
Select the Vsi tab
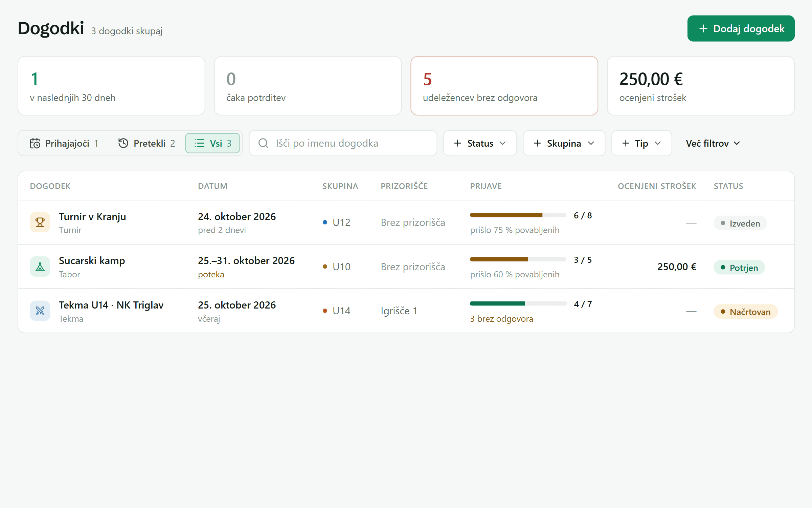point(212,143)
